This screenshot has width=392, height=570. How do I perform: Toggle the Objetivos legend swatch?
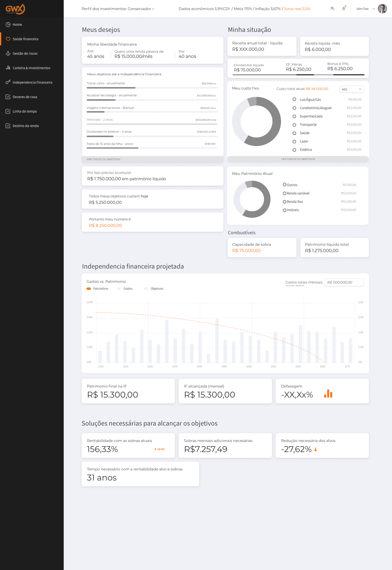pyautogui.click(x=146, y=289)
